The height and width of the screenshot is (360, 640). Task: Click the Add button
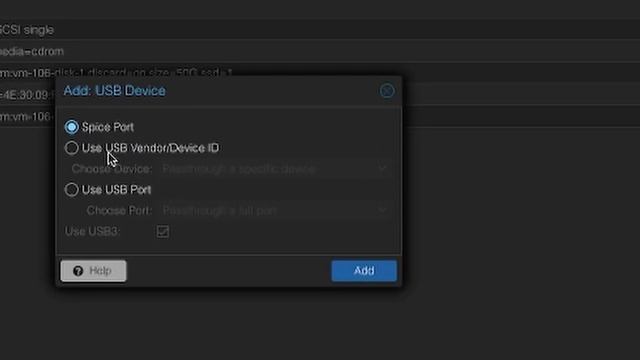point(364,271)
